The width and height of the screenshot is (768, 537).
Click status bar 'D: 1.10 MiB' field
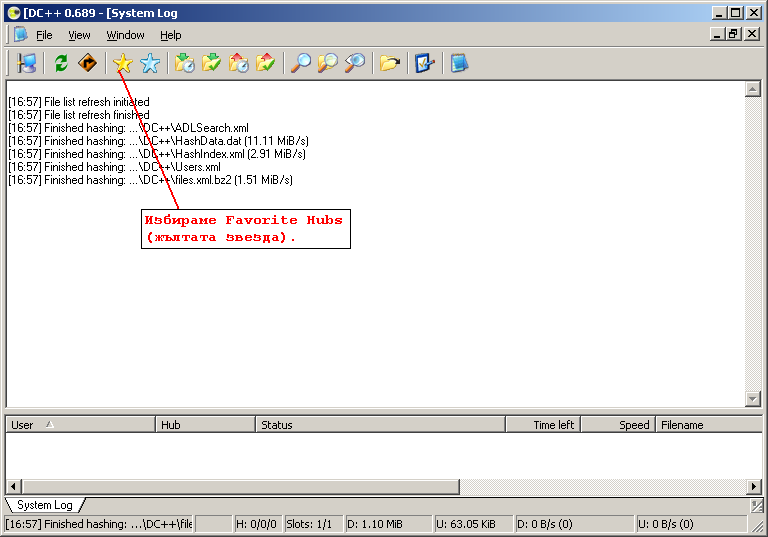pos(388,524)
